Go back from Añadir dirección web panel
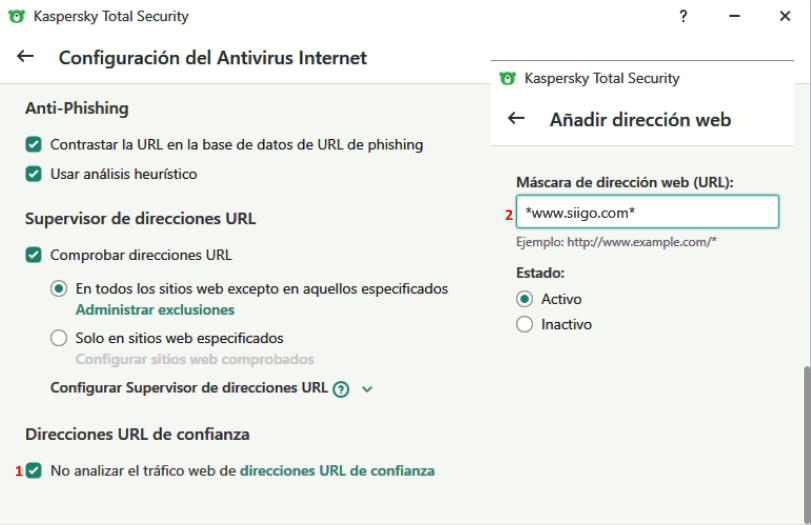 (x=516, y=118)
